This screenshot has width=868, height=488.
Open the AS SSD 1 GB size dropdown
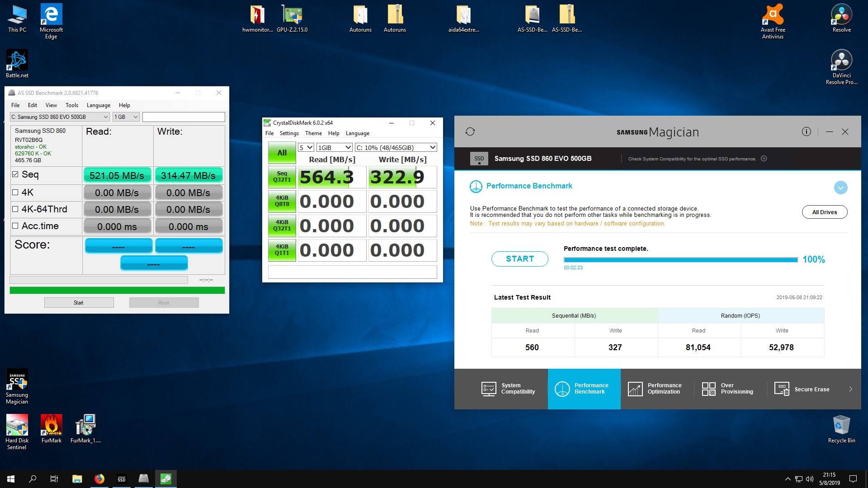(126, 117)
